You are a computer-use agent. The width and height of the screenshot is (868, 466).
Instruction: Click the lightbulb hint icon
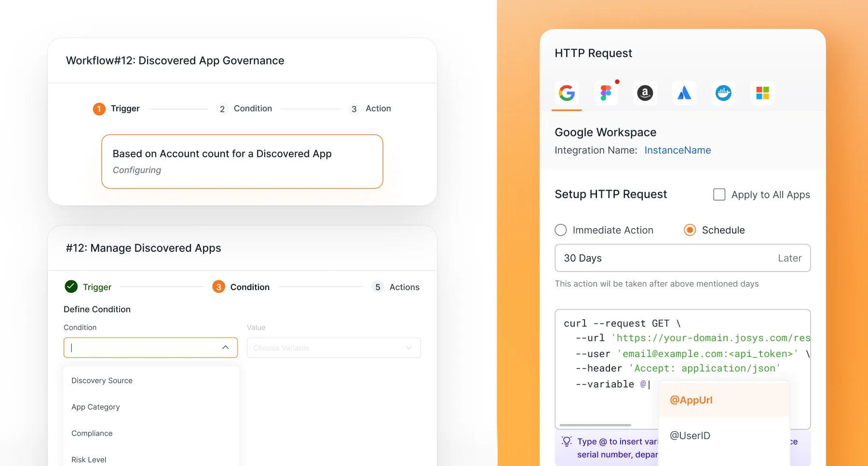[567, 441]
